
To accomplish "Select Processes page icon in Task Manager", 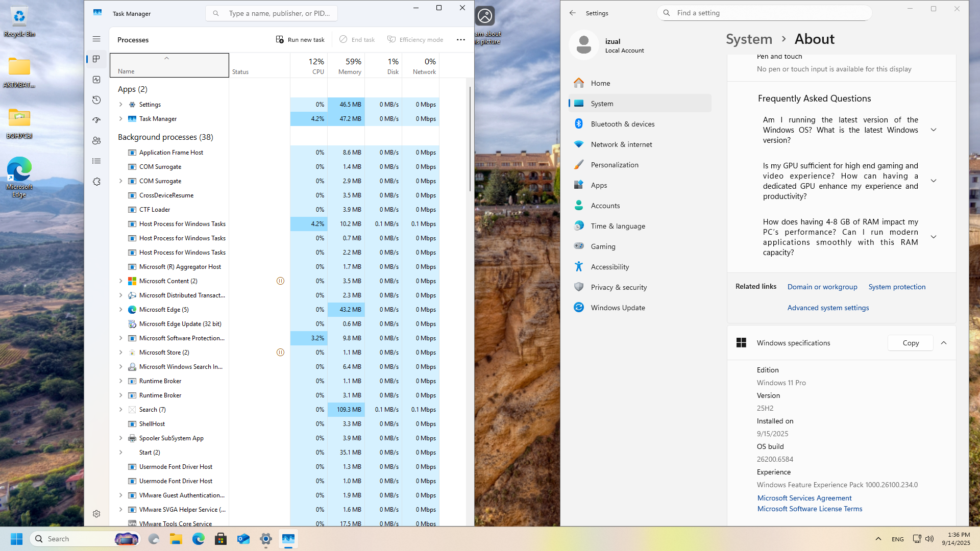I will [96, 59].
